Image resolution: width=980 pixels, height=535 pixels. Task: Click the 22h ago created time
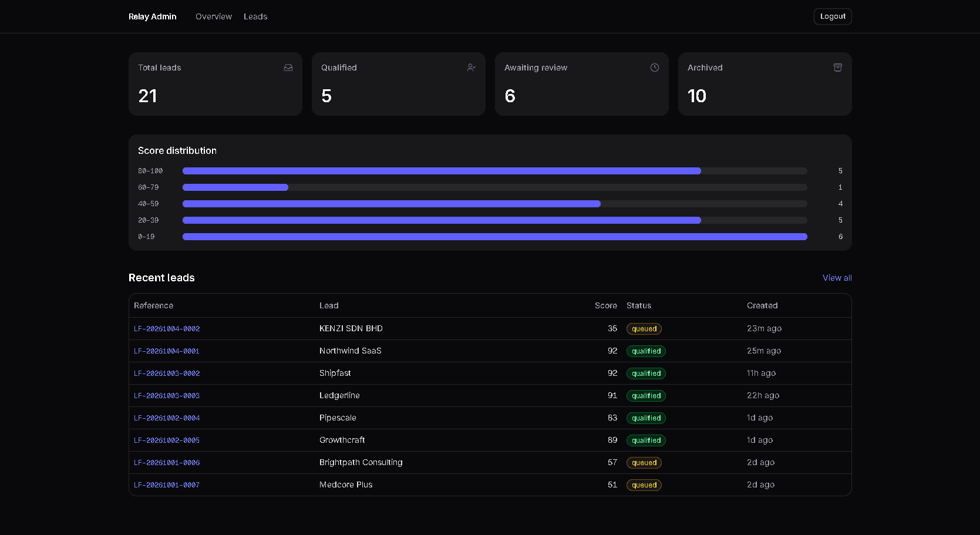(763, 395)
